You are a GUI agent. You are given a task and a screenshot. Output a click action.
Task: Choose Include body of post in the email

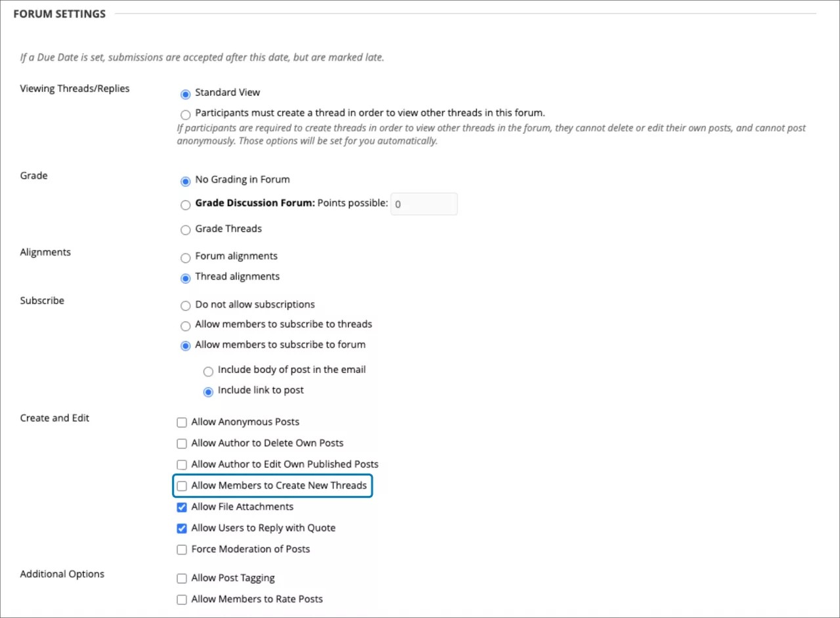[208, 371]
